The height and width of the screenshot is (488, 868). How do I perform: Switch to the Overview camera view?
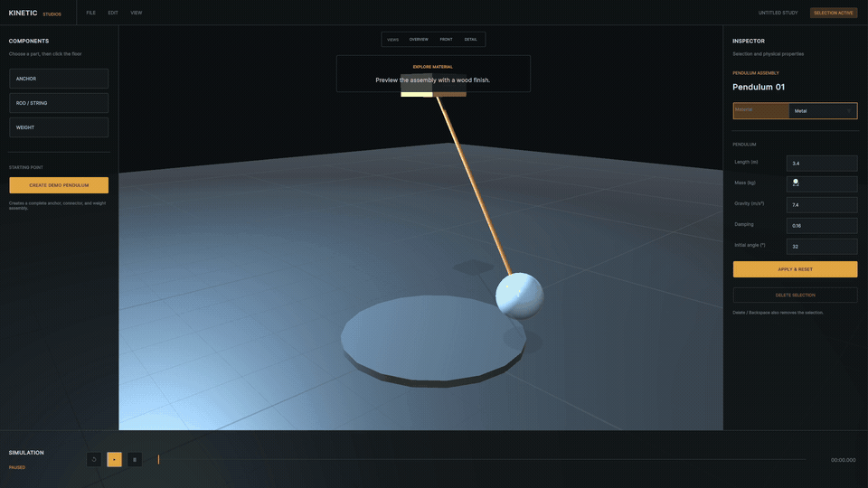coord(419,39)
